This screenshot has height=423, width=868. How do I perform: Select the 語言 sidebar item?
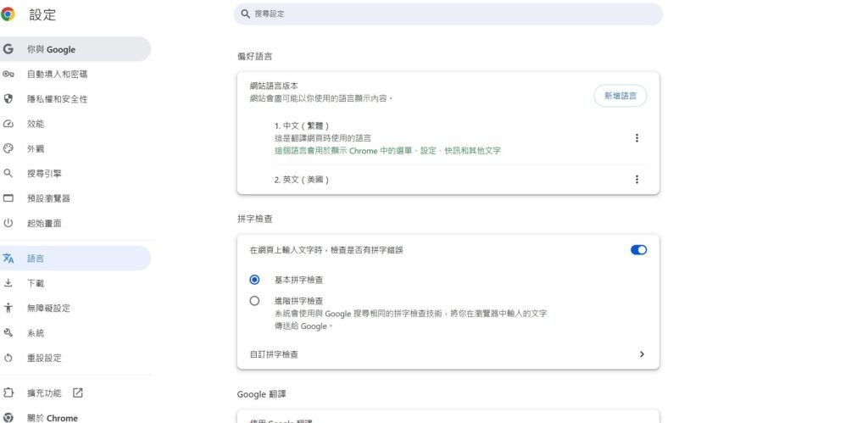(75, 258)
